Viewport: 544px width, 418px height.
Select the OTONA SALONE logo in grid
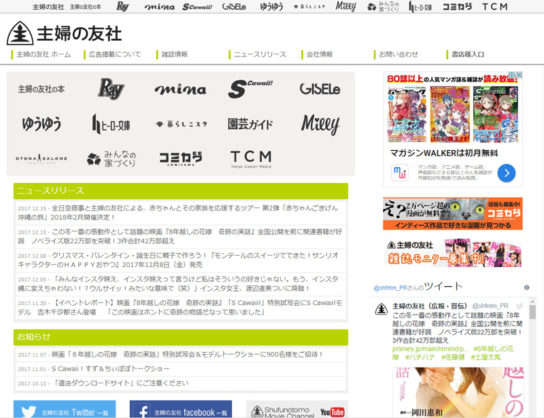pyautogui.click(x=41, y=158)
